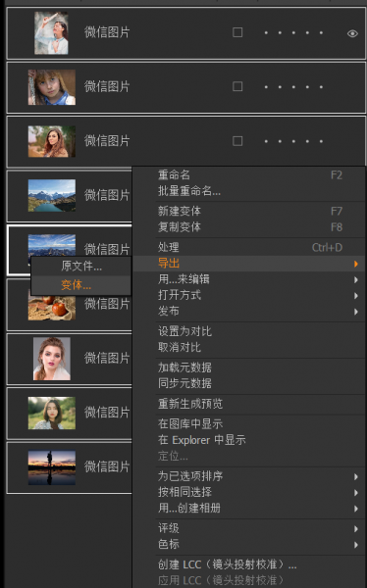Screen dimensions: 367x588
Task: Click 发布 menu label
Action: [x=168, y=311]
